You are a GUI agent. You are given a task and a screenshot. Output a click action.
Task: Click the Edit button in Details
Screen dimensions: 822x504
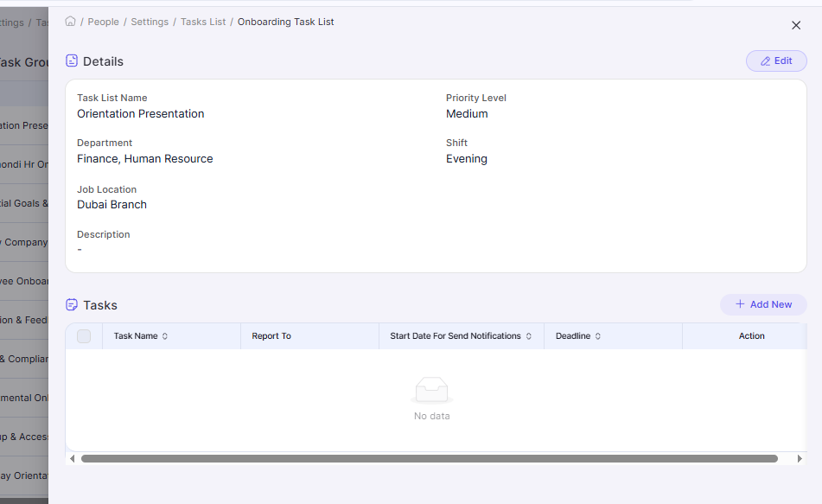[775, 61]
